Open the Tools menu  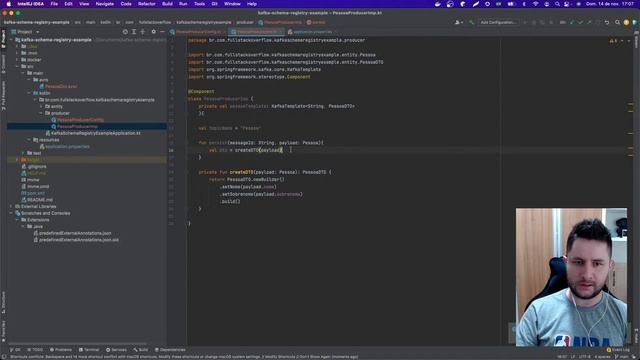(x=199, y=4)
